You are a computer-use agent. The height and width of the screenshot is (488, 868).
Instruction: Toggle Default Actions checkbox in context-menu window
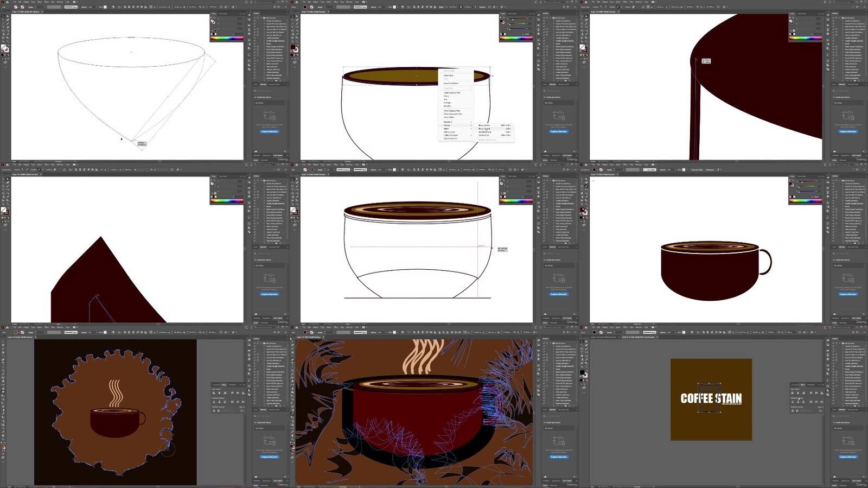[x=545, y=18]
